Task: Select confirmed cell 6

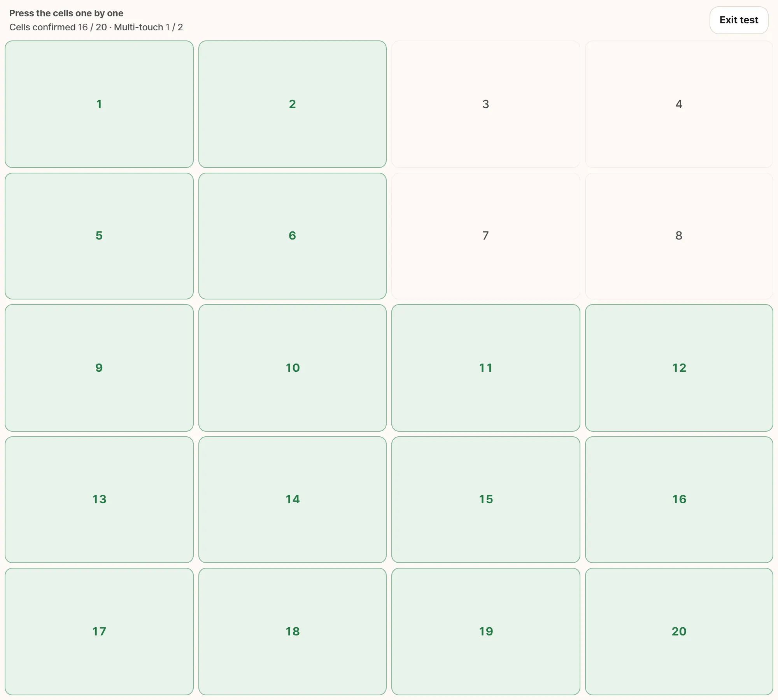Action: point(293,236)
